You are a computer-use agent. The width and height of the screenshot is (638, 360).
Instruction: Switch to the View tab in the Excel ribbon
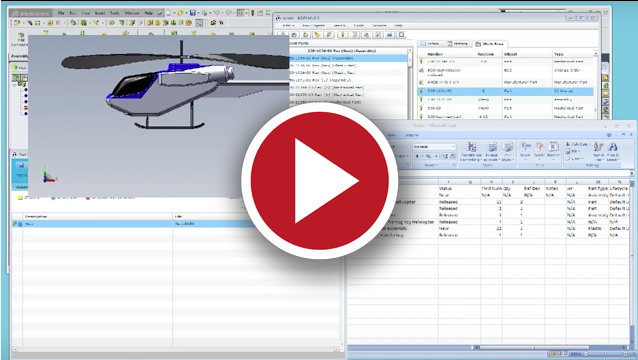point(391,135)
